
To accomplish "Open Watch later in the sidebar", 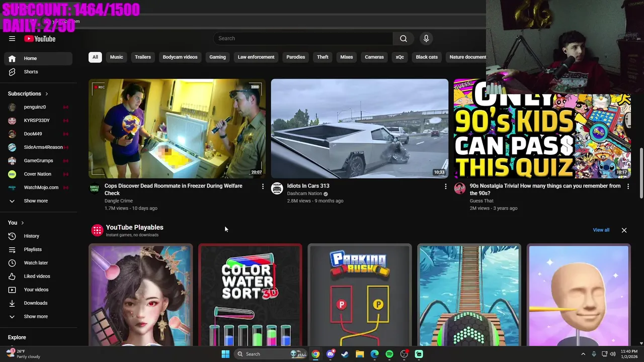I will tap(38, 263).
